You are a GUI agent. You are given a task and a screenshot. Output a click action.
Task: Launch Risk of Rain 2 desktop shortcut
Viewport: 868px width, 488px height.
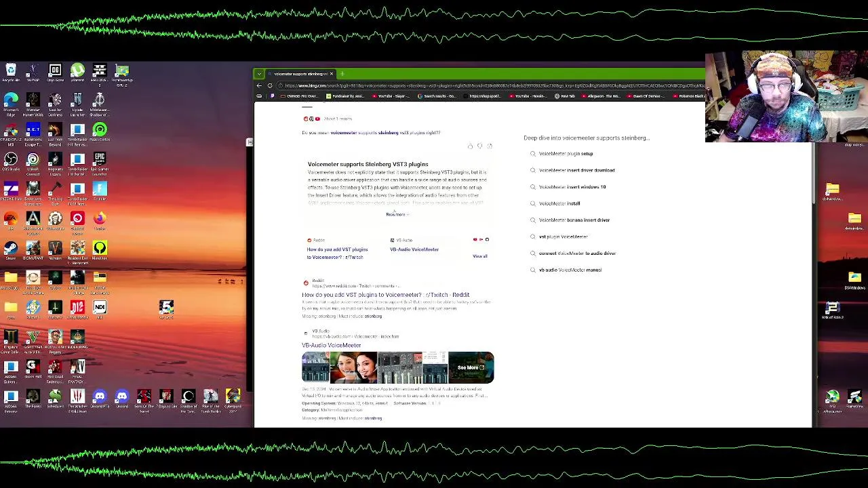click(x=832, y=310)
